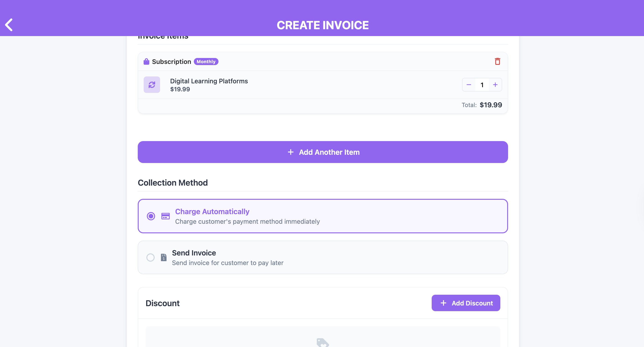
Task: Go back using the header arrow
Action: click(9, 25)
